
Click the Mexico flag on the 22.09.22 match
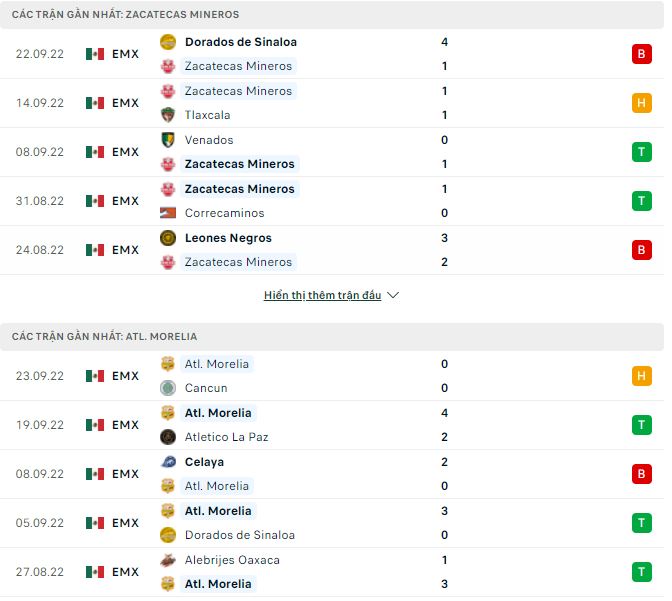95,54
